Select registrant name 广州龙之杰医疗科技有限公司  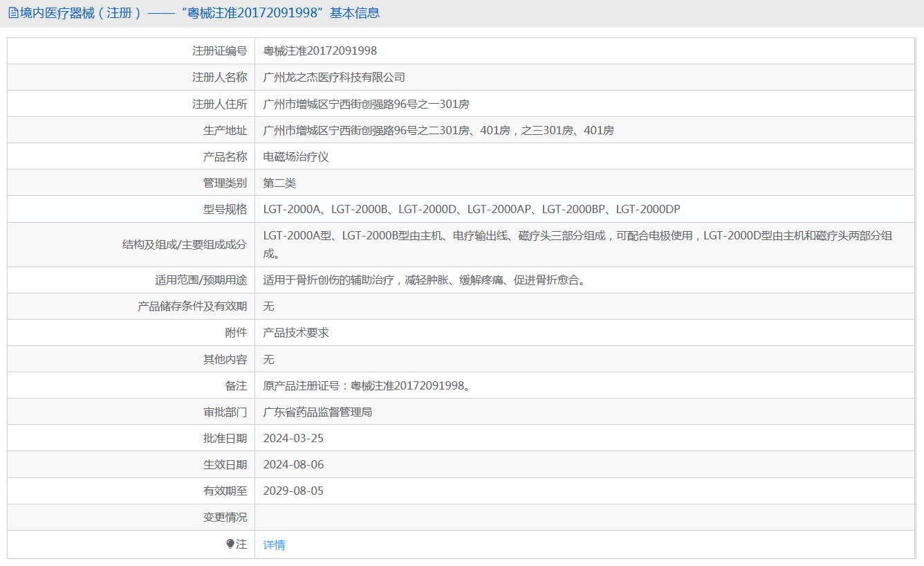point(335,77)
